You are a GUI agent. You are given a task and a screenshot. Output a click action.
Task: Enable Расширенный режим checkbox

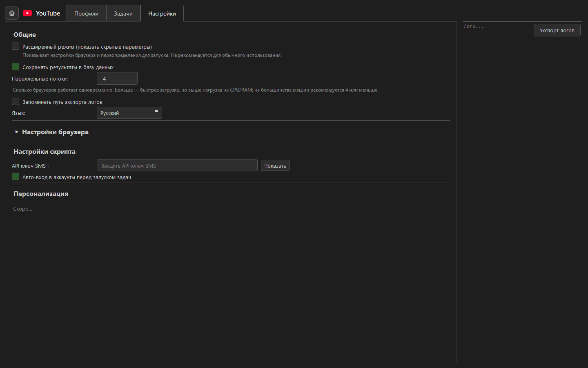pyautogui.click(x=16, y=46)
